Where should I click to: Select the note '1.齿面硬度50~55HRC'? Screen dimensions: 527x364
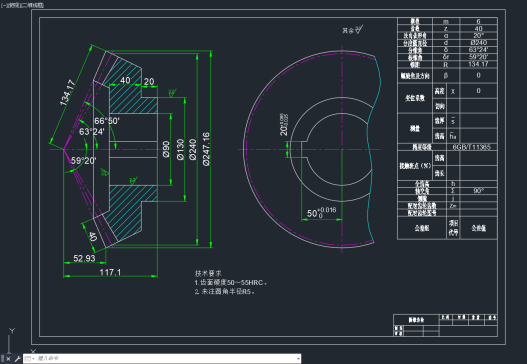(231, 283)
